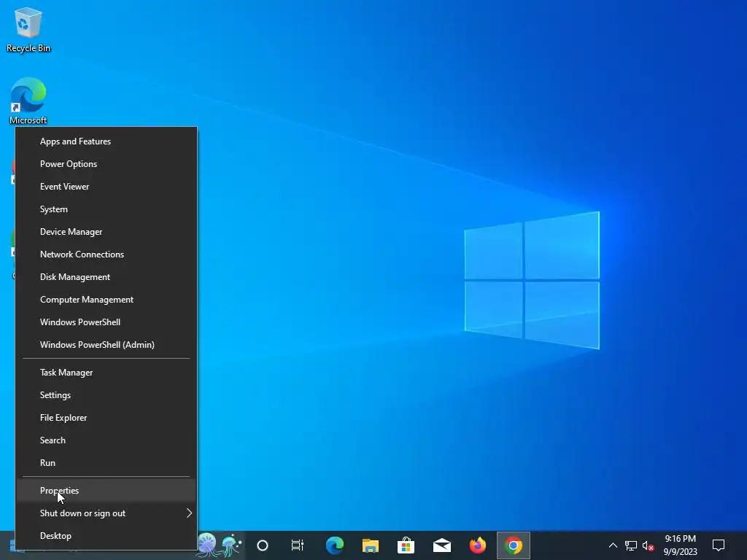Open Task View on the taskbar
Image resolution: width=747 pixels, height=560 pixels.
coord(298,545)
